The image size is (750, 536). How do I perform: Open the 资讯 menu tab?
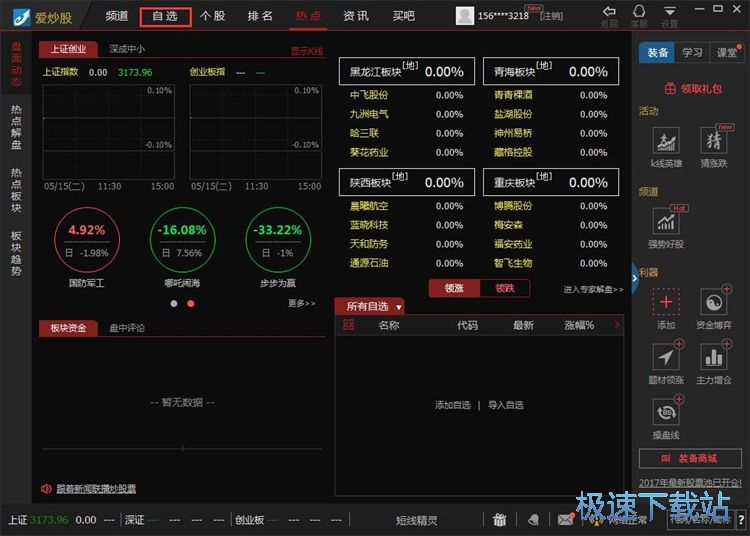[x=356, y=16]
